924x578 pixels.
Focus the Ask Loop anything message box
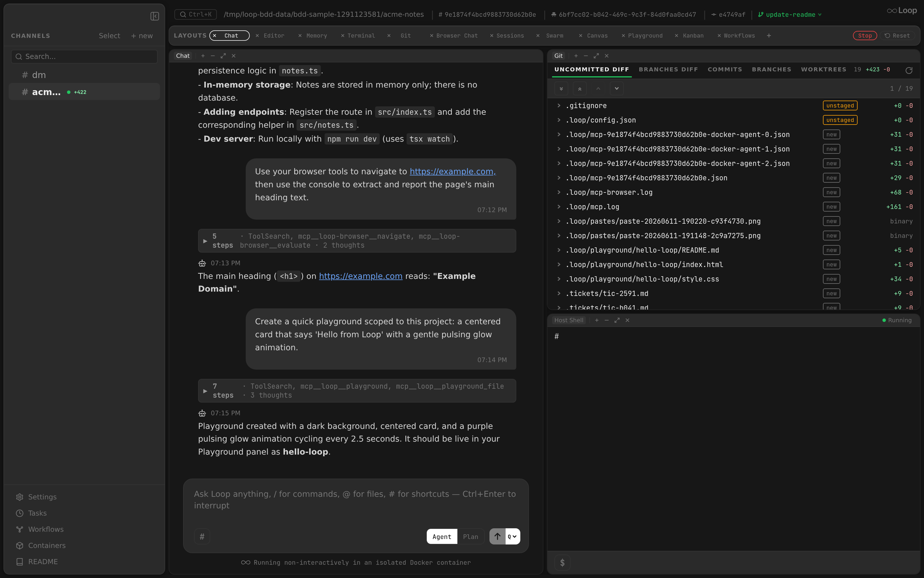[x=355, y=500]
